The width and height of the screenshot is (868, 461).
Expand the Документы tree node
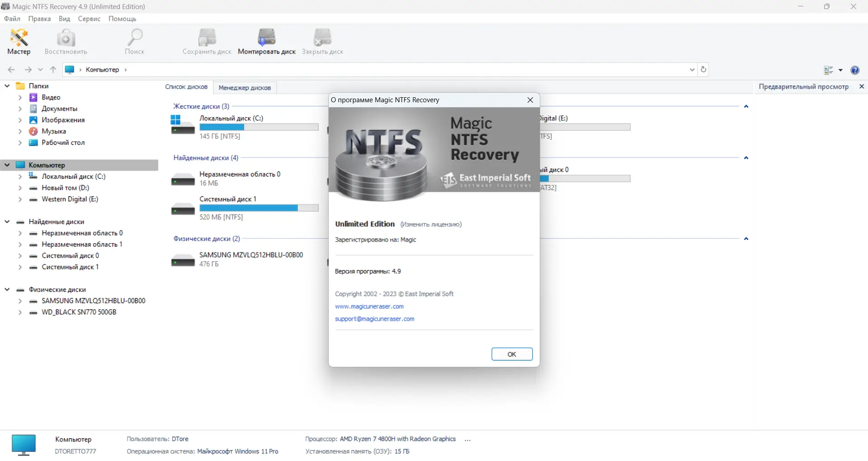[20, 109]
